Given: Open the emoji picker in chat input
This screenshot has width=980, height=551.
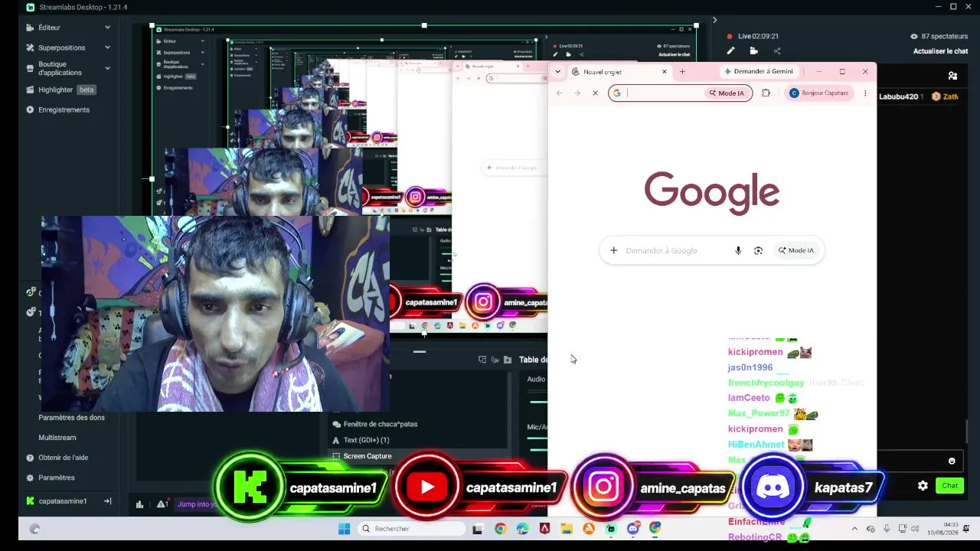Looking at the screenshot, I should tap(952, 461).
